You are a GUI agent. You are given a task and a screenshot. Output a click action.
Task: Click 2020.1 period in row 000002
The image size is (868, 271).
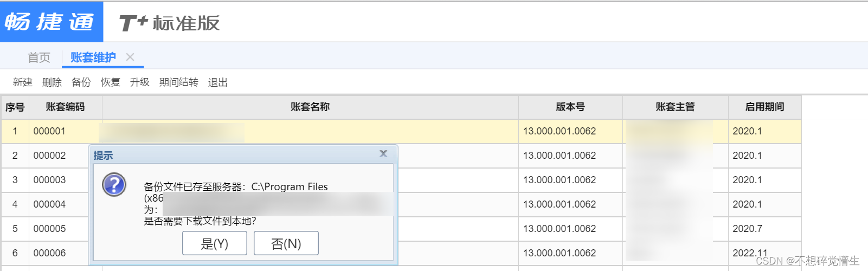tap(765, 156)
